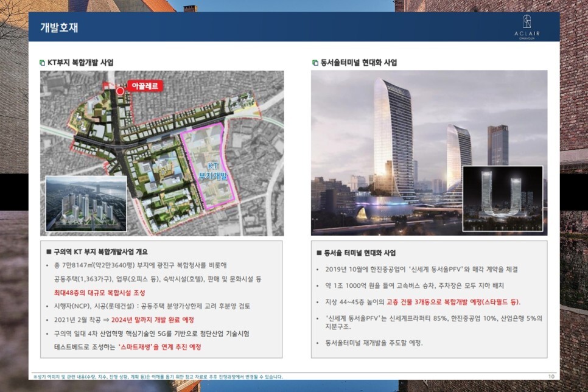Click the line 동서울터미널 재개발을 주도할 예정
This screenshot has height=392, width=588.
tap(374, 343)
